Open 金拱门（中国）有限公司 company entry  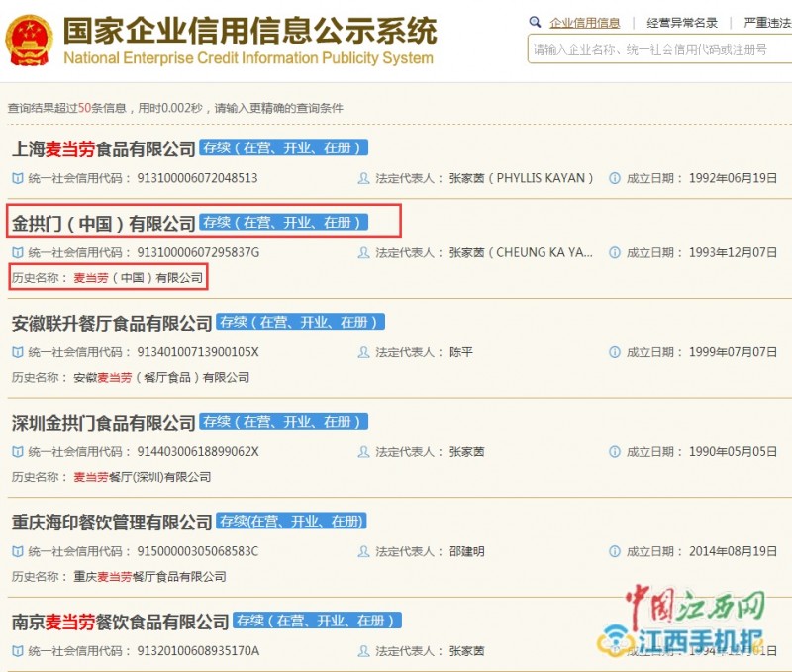(104, 223)
